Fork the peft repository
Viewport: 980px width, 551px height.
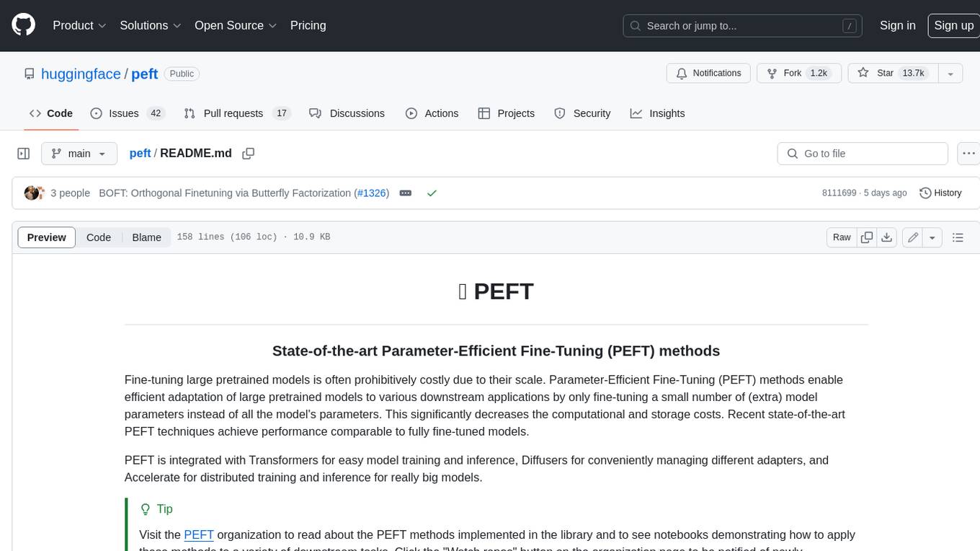tap(799, 74)
